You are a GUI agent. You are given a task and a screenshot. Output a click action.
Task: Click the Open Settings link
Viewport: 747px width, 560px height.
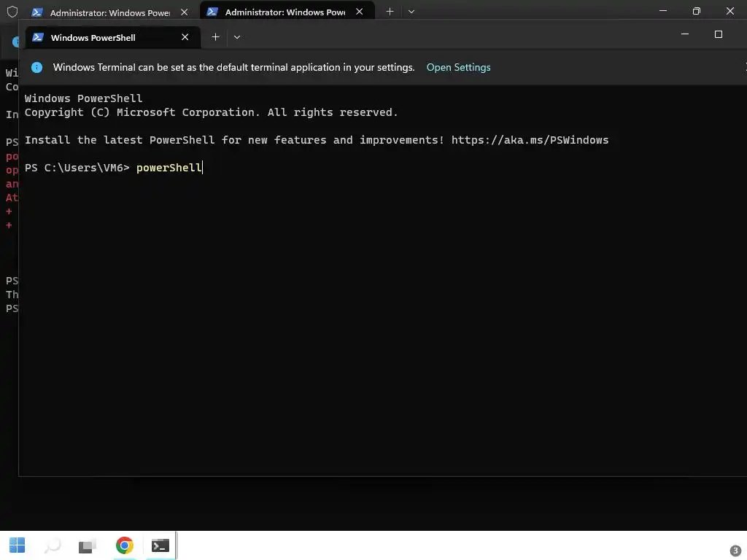point(458,67)
